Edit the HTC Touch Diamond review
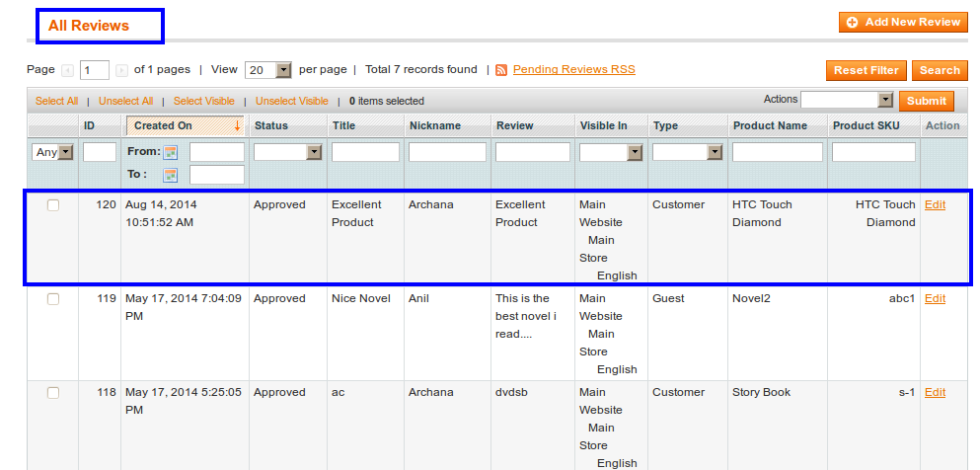 pyautogui.click(x=935, y=205)
